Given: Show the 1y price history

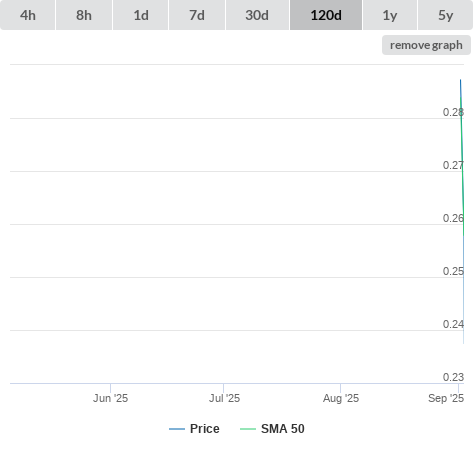Looking at the screenshot, I should [x=390, y=15].
